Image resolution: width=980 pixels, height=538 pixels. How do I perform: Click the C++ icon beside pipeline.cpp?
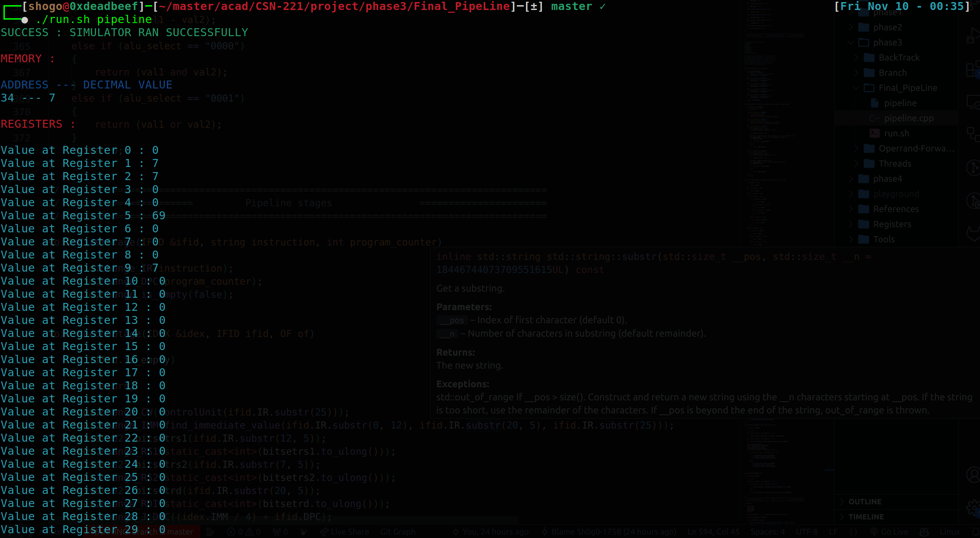point(875,118)
